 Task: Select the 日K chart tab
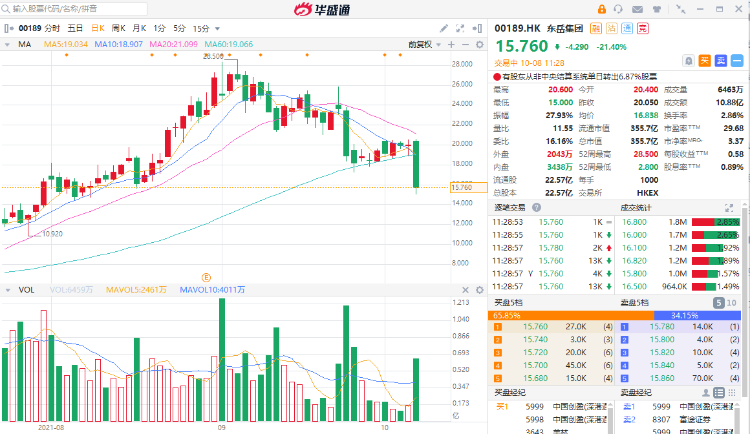(x=98, y=28)
